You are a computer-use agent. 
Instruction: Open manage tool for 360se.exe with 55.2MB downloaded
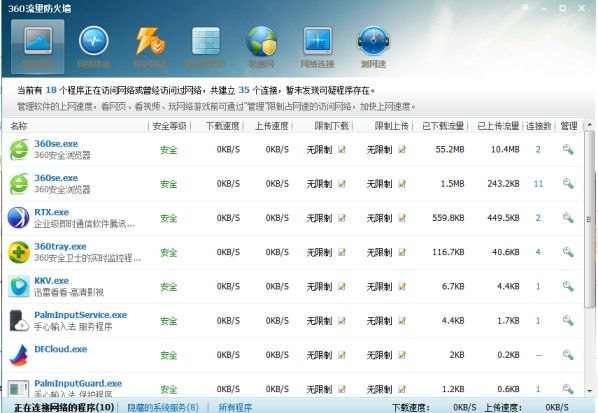click(x=568, y=149)
